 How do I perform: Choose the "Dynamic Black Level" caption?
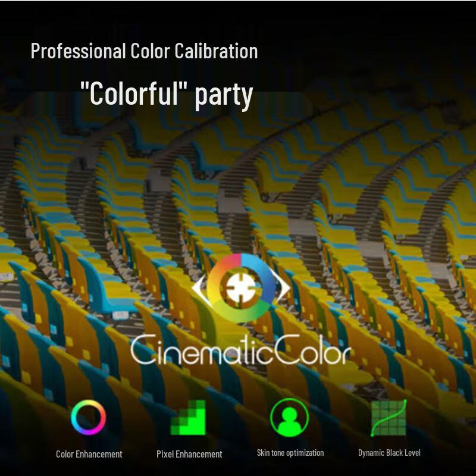(389, 453)
